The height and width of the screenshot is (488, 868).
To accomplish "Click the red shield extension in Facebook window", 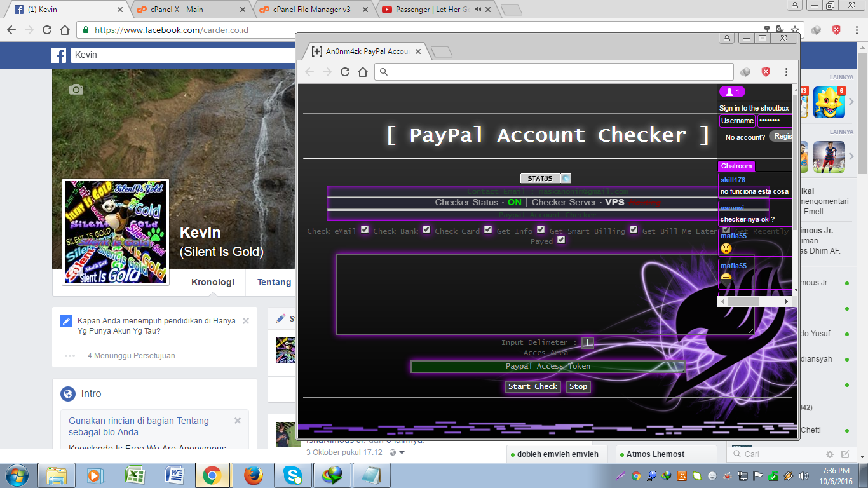I will click(837, 30).
